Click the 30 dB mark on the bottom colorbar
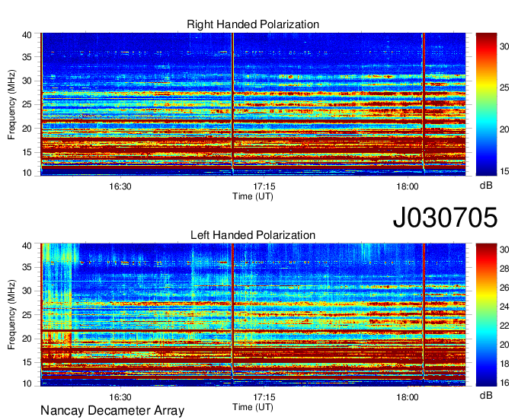518x420 pixels. click(x=504, y=250)
